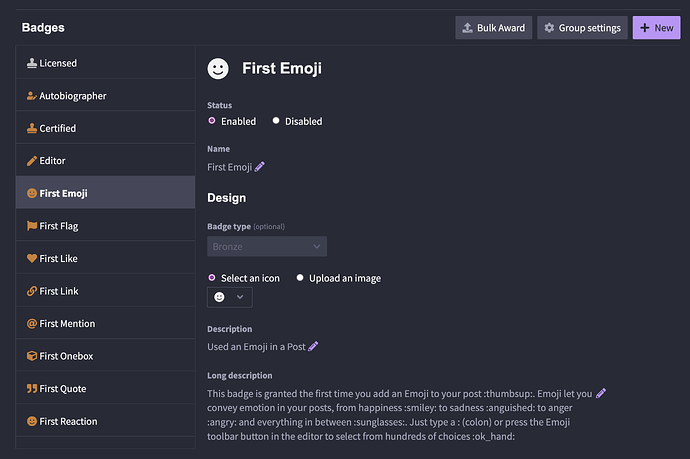Click the First Quote quotation icon

(32, 389)
